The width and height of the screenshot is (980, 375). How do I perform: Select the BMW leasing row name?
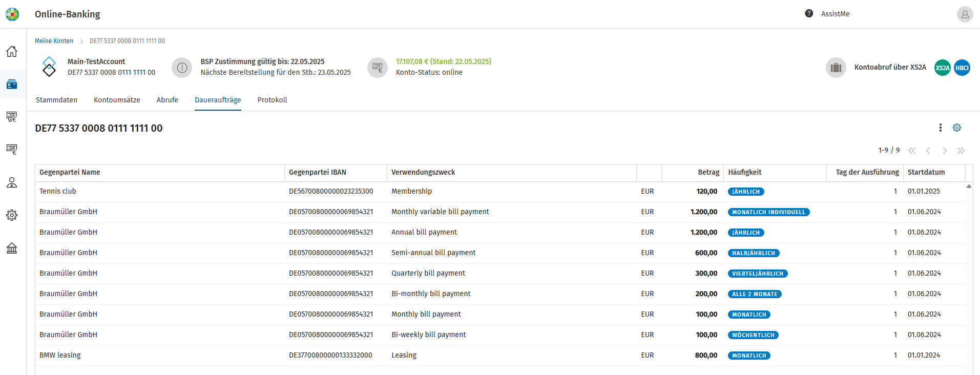(60, 355)
